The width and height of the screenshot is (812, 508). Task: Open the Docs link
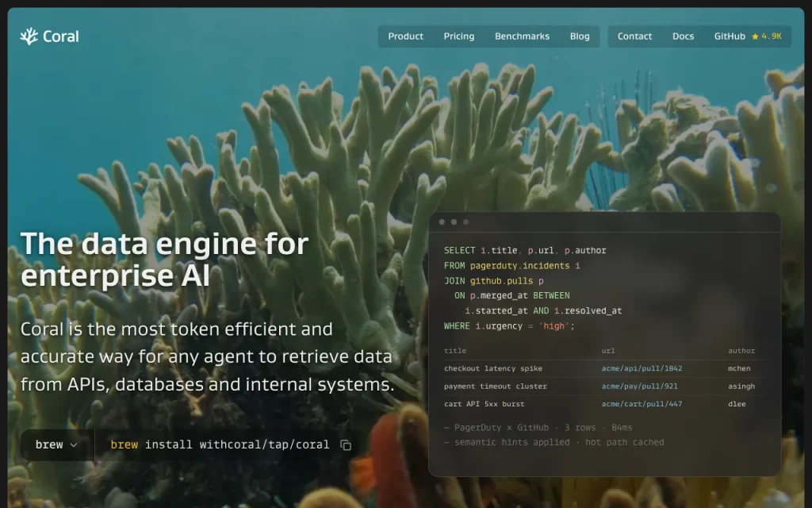click(683, 37)
